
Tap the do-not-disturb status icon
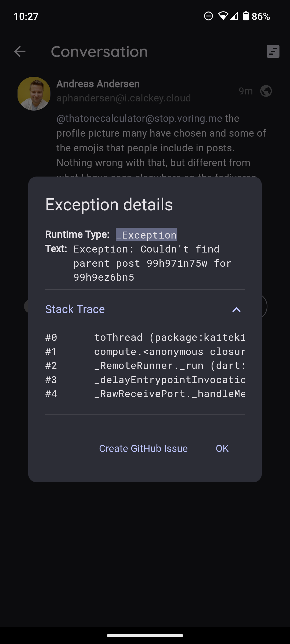(x=208, y=16)
